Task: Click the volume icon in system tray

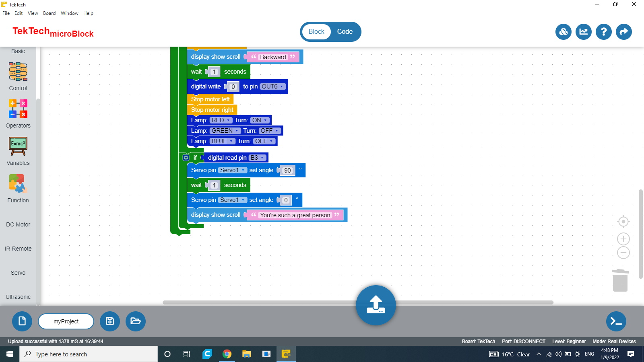Action: (558, 354)
